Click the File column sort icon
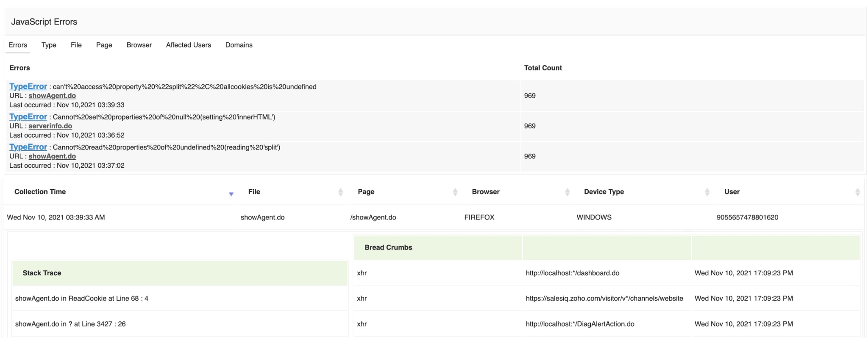The height and width of the screenshot is (360, 868). [340, 192]
